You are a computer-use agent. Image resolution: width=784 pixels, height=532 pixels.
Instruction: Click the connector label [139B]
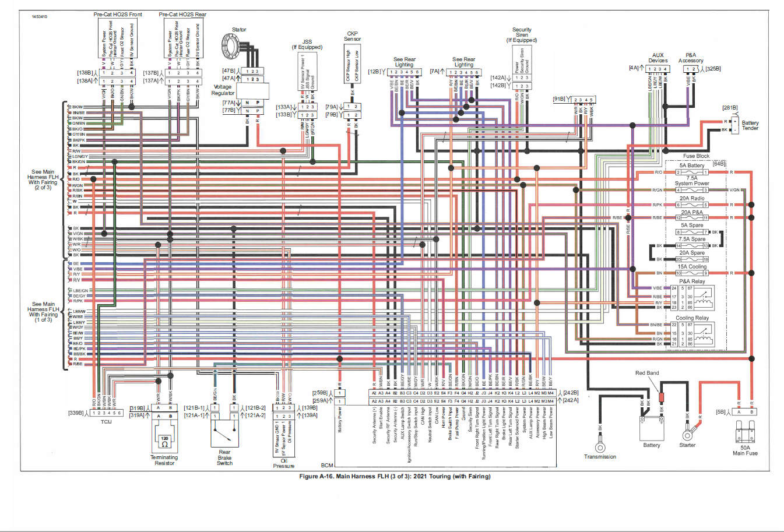pyautogui.click(x=310, y=408)
